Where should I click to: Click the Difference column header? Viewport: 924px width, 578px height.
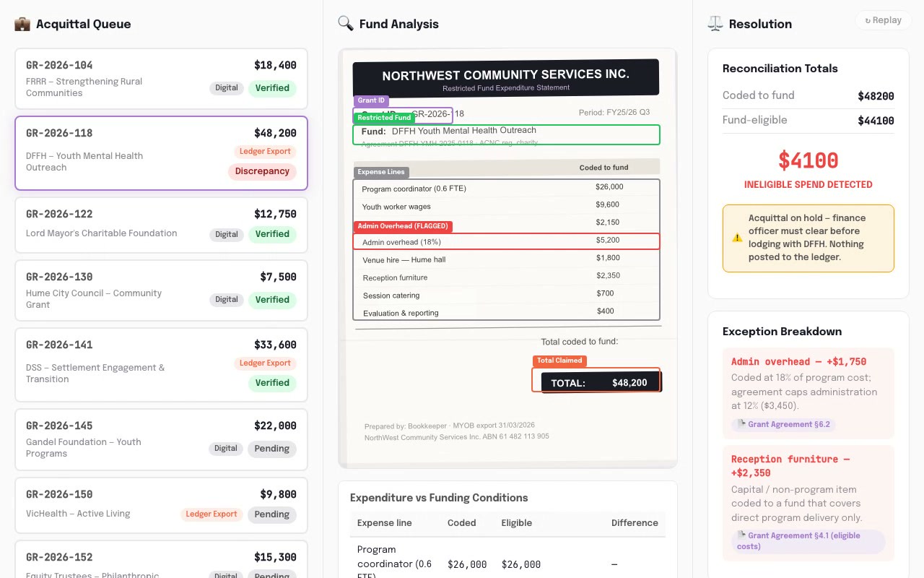click(x=635, y=522)
